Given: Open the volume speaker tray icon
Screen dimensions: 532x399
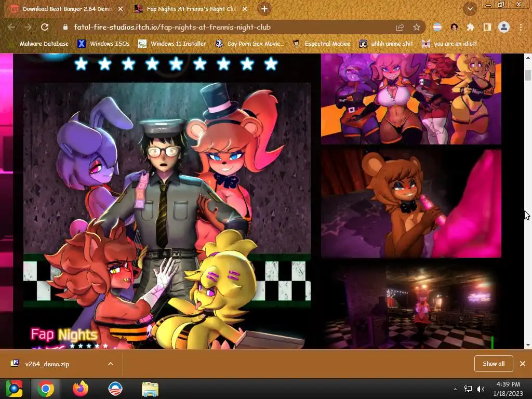Looking at the screenshot, I should (481, 389).
